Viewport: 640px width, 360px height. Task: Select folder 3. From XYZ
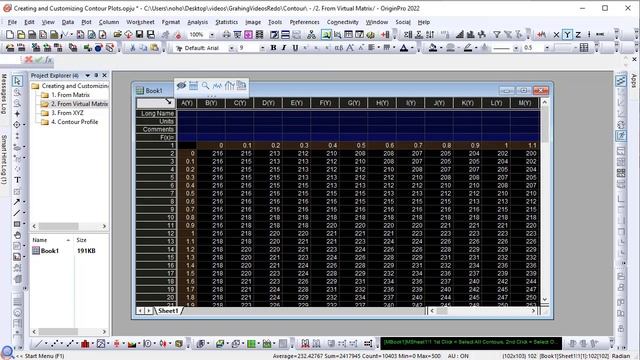[x=67, y=113]
